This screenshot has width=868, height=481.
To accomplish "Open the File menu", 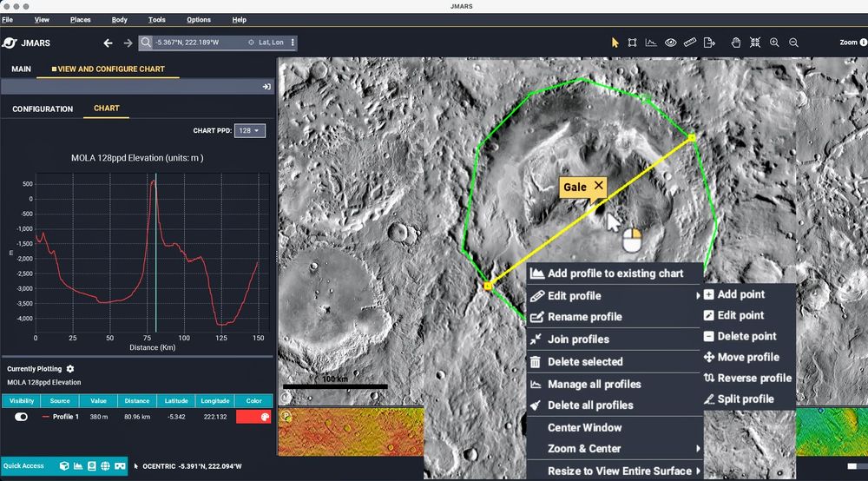I will tap(7, 19).
